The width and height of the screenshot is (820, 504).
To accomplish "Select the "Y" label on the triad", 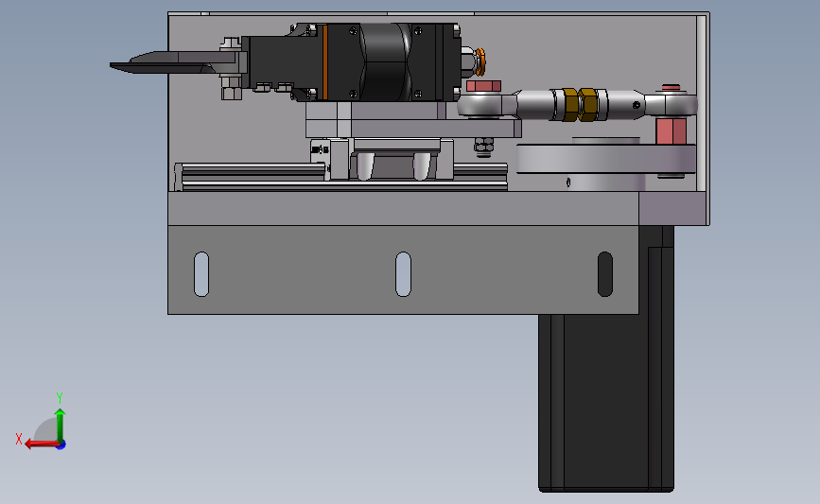I will (60, 398).
